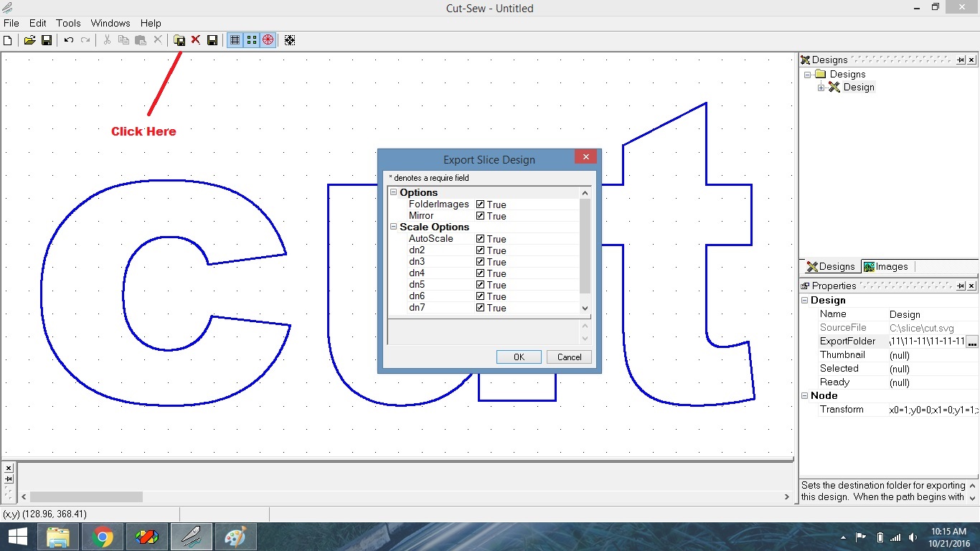Open the Tools menu
980x551 pixels.
[67, 22]
